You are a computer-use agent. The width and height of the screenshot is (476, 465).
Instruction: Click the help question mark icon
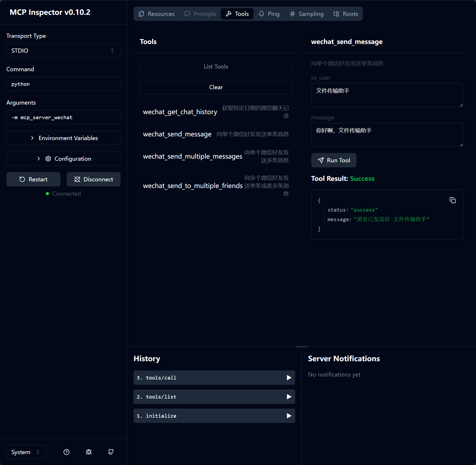(66, 452)
